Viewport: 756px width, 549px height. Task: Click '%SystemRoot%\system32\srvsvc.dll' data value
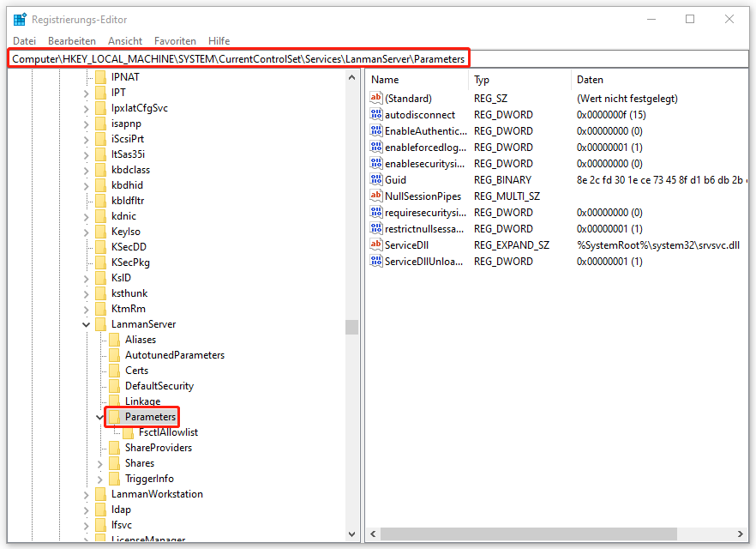658,245
